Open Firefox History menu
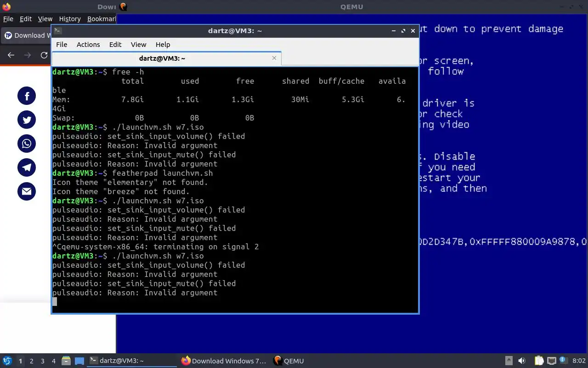This screenshot has height=368, width=588. [70, 19]
